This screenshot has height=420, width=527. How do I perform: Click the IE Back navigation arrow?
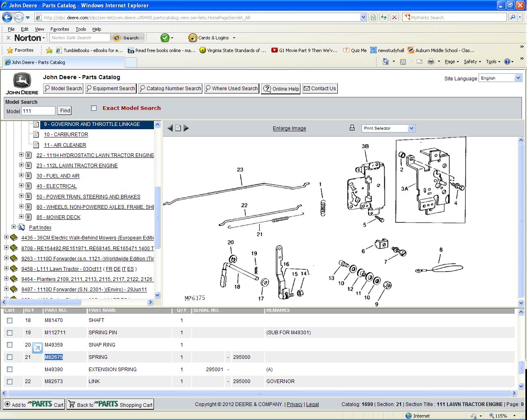(7, 17)
